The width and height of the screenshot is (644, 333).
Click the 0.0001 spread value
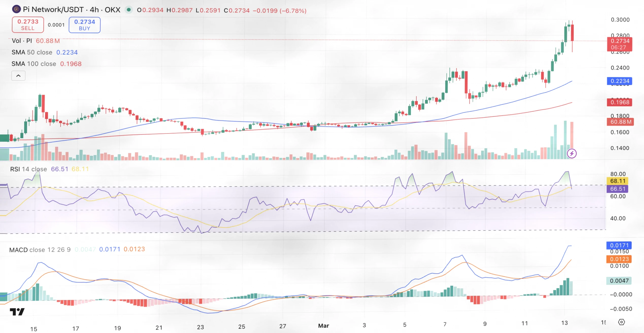pos(56,25)
